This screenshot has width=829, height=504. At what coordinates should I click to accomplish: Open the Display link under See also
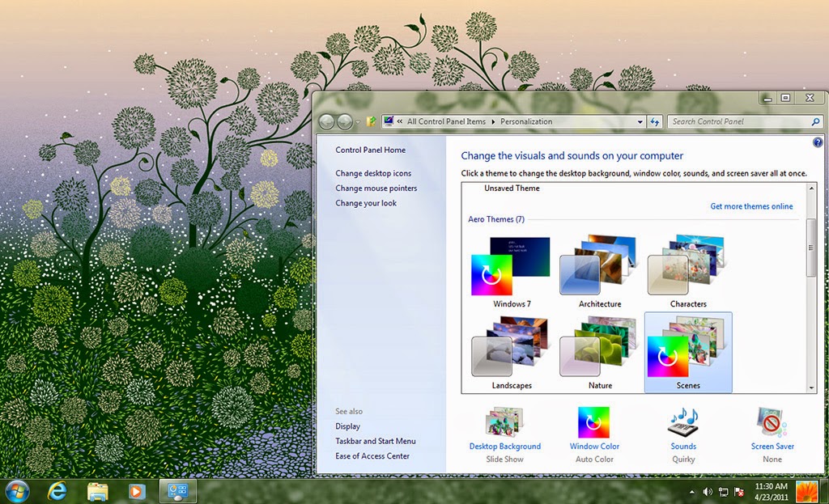[347, 426]
